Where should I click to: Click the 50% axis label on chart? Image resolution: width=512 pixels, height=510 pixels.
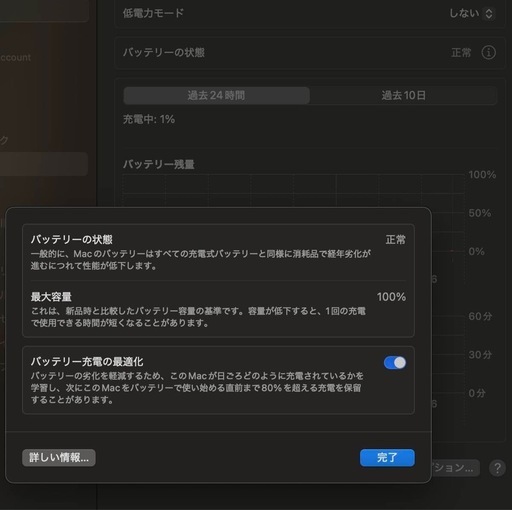[480, 213]
